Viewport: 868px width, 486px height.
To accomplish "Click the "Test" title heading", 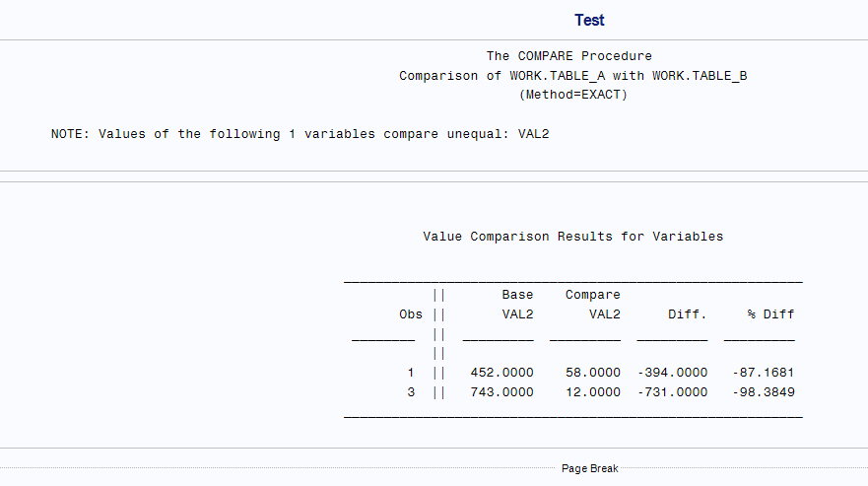I will click(x=589, y=20).
